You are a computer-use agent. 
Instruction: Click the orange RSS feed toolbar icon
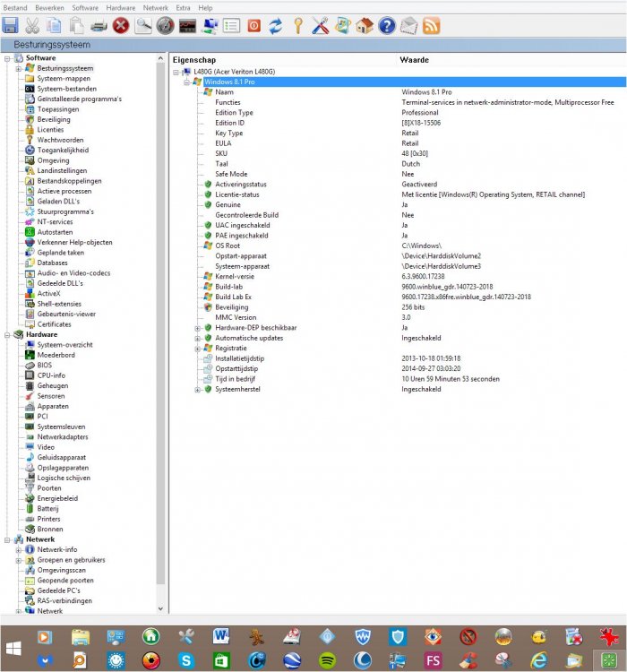click(x=431, y=25)
